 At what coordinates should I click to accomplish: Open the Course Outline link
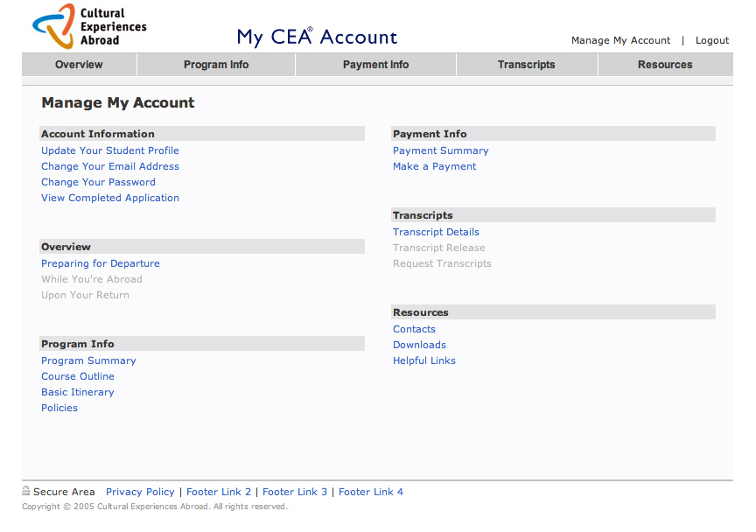coord(78,376)
